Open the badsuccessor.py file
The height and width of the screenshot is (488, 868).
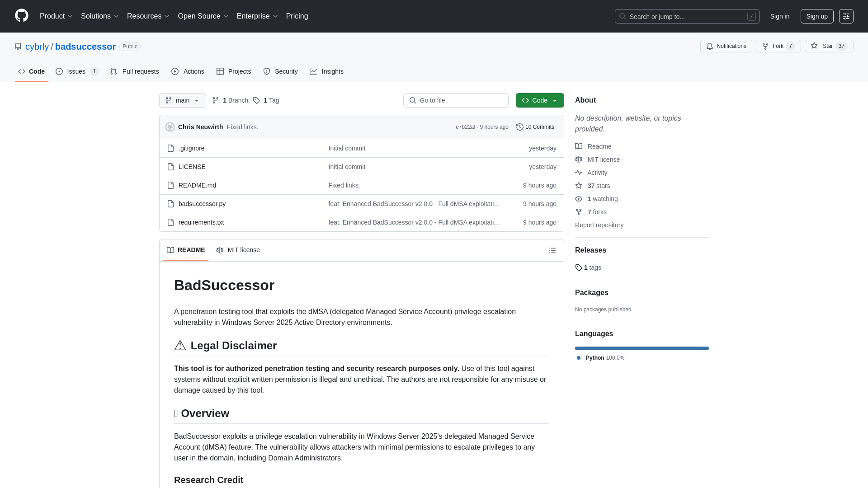pos(202,204)
